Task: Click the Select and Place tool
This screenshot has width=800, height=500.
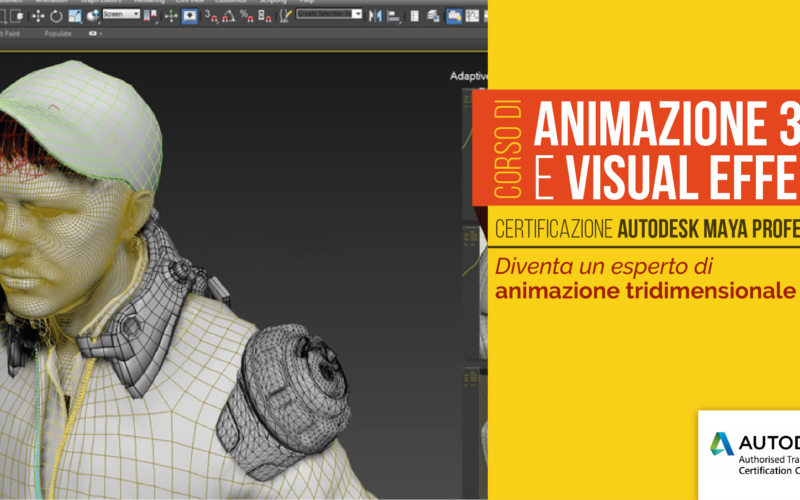Action: coord(90,16)
